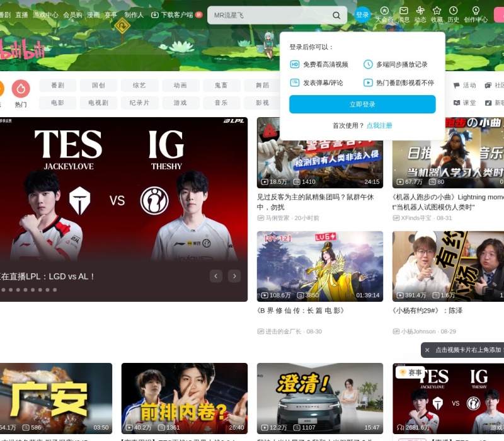Show next carousel slide arrow
Viewport: 504px width, 441px height.
[234, 276]
